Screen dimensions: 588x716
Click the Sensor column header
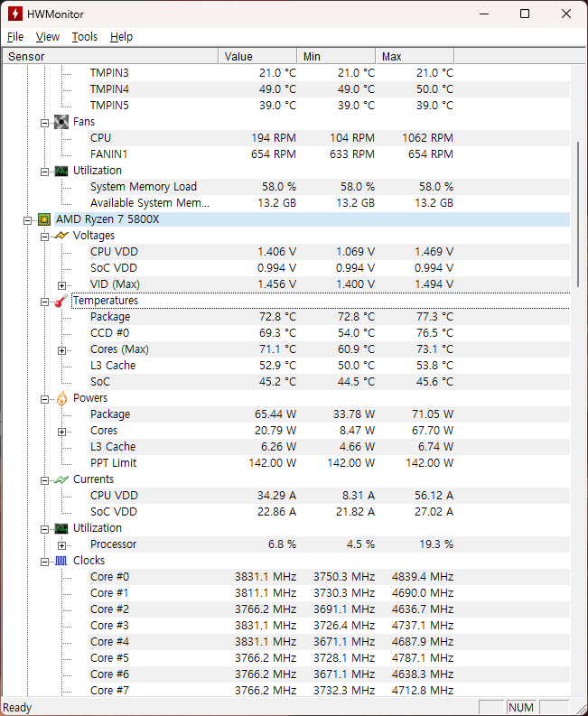[x=110, y=56]
